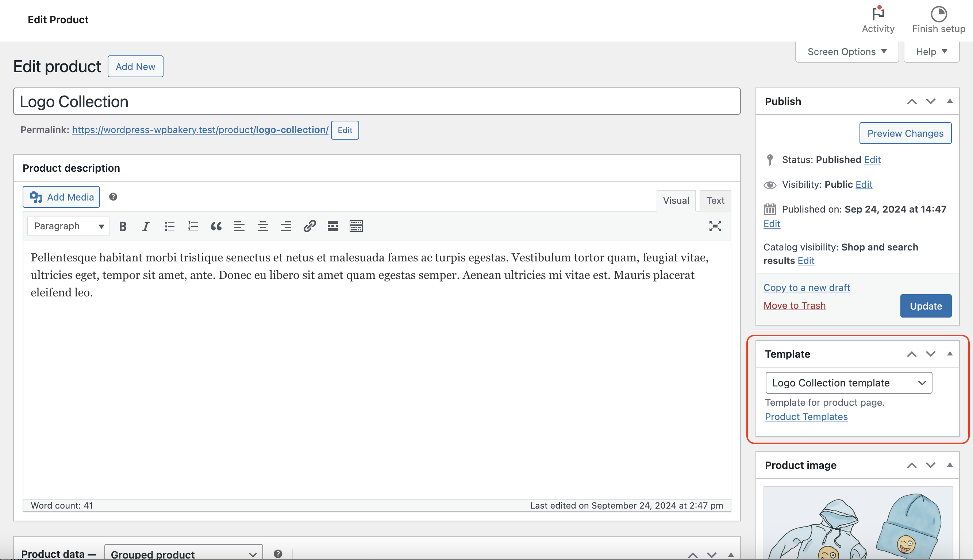The width and height of the screenshot is (973, 560).
Task: Toggle the toolbar kitchen sink icon
Action: [356, 226]
